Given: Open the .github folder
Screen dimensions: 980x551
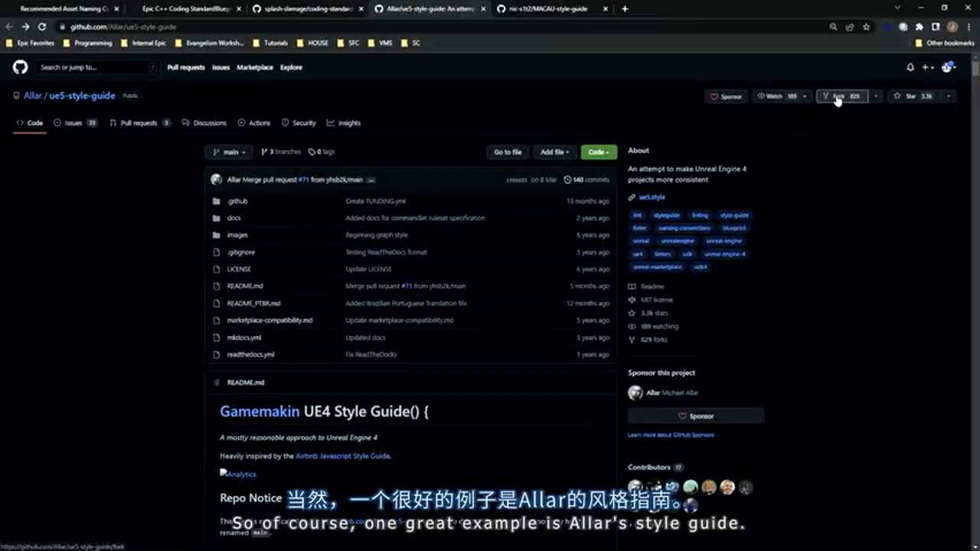Looking at the screenshot, I should (237, 201).
